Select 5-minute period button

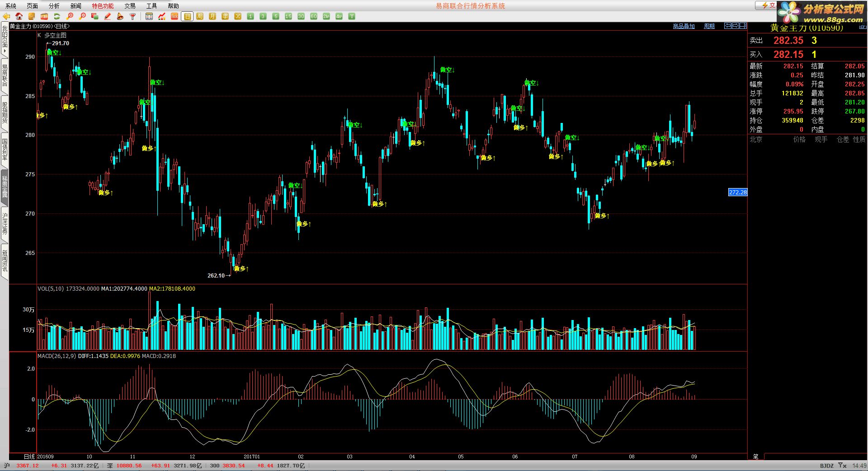tap(276, 16)
